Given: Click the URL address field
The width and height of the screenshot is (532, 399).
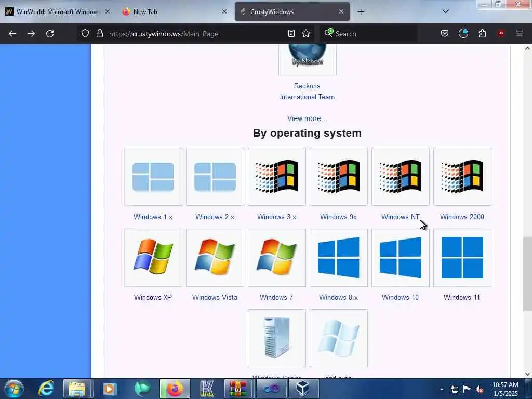Looking at the screenshot, I should [197, 34].
